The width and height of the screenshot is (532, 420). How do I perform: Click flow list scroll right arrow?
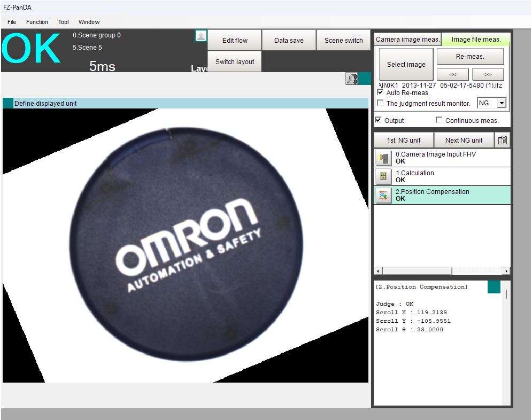(506, 271)
